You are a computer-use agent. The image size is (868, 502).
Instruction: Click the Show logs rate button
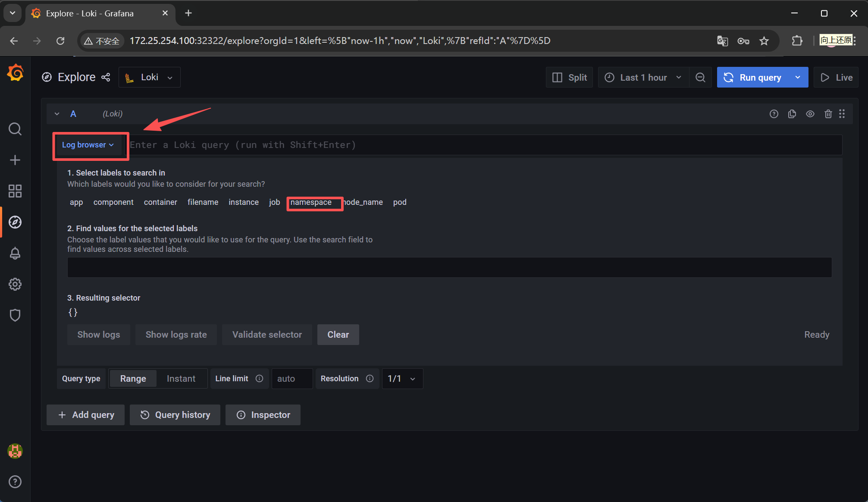click(x=176, y=335)
